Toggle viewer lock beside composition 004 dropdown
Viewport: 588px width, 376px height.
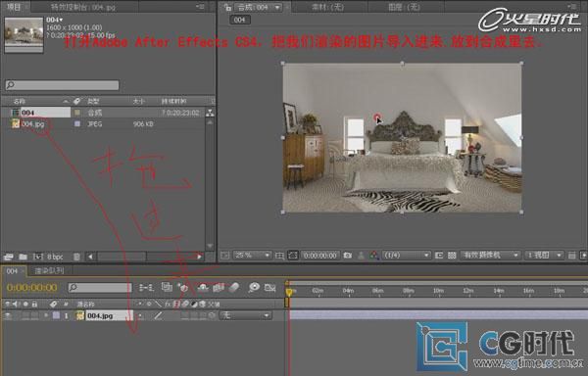point(227,8)
